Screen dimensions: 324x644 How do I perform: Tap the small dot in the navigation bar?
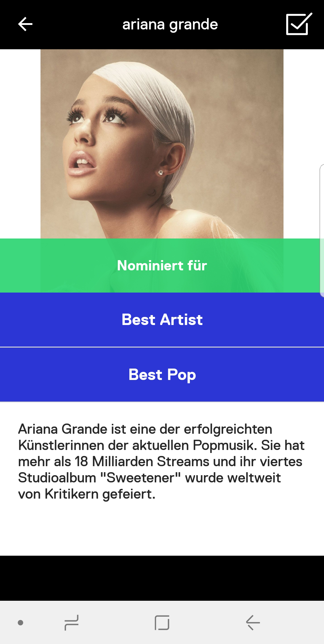click(x=20, y=623)
